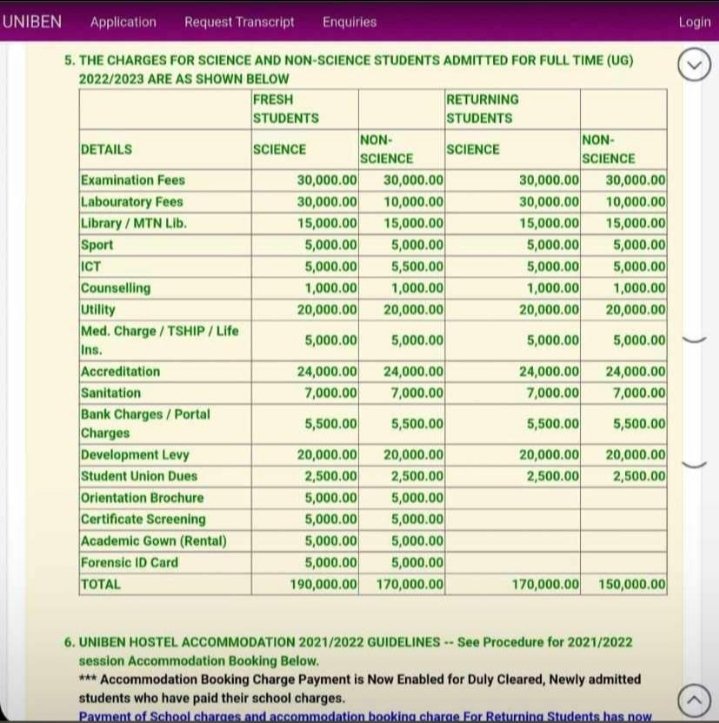Viewport: 719px width, 723px height.
Task: Click the 150,000.00 returning non-science total
Action: 632,584
